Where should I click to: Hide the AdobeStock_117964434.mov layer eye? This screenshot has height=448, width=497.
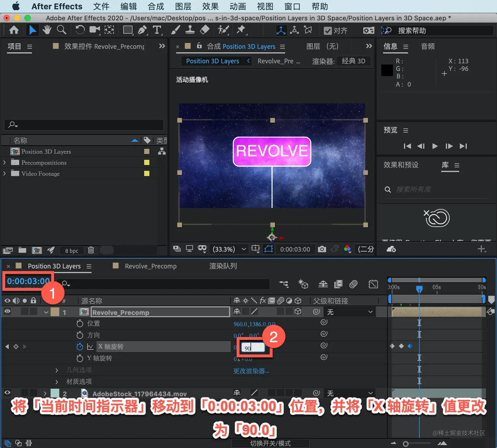(x=7, y=393)
